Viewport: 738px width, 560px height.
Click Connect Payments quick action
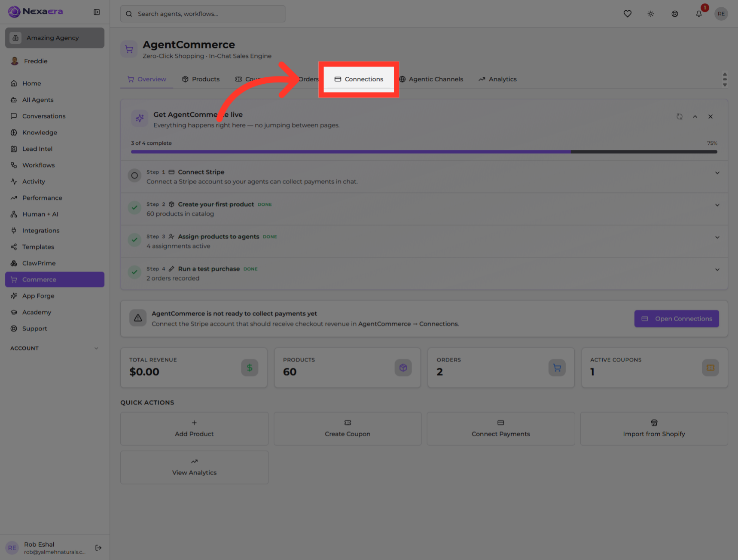(x=501, y=429)
